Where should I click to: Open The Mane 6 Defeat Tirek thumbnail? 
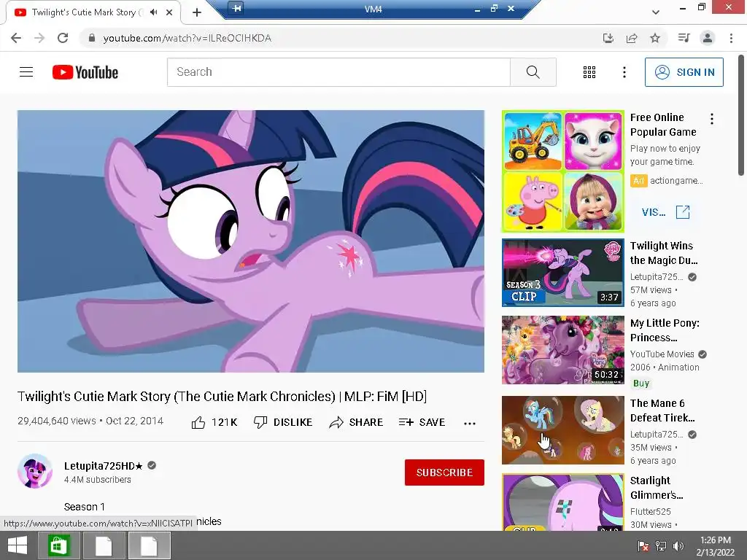point(563,430)
